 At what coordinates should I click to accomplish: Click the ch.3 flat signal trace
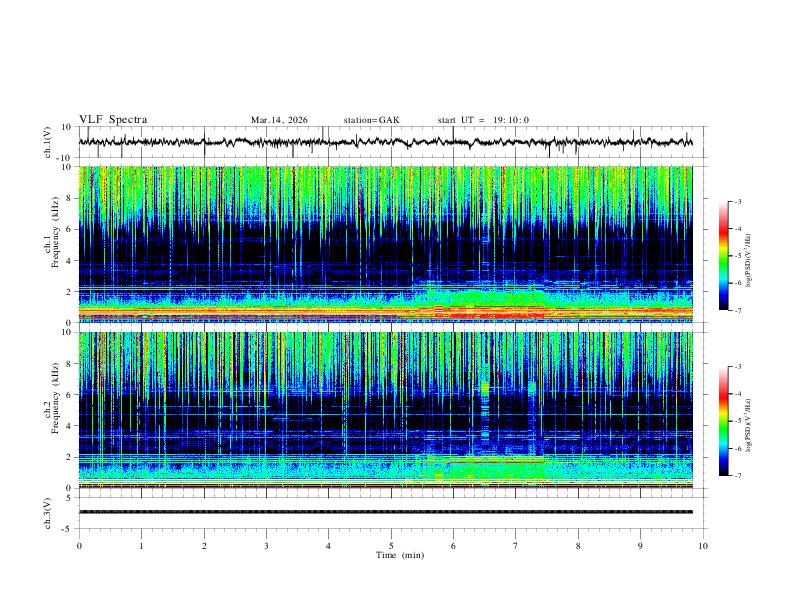point(385,512)
